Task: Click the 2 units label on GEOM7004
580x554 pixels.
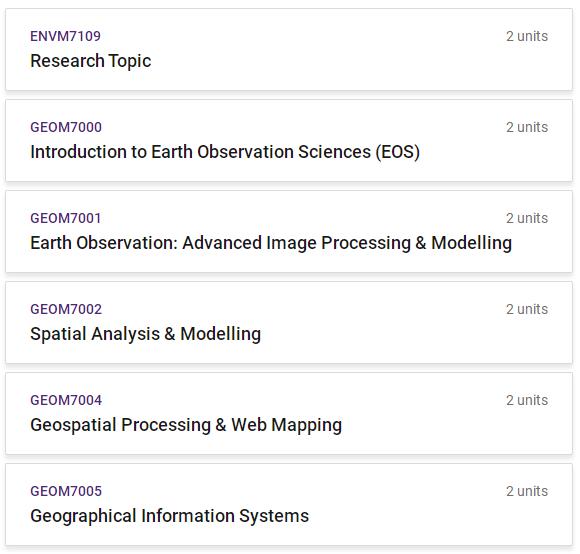Action: (x=527, y=400)
